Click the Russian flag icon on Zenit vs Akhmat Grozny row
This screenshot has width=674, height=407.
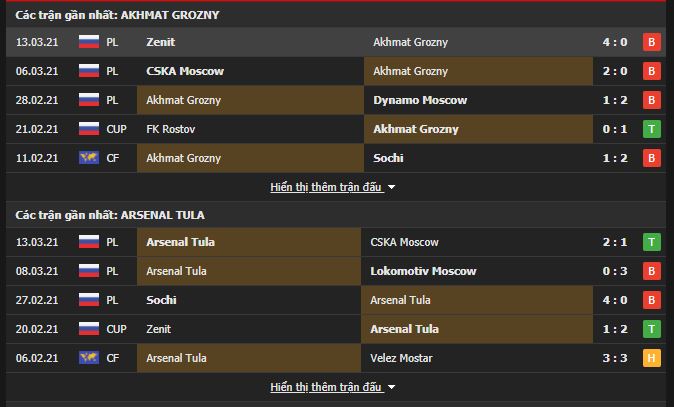[x=89, y=42]
